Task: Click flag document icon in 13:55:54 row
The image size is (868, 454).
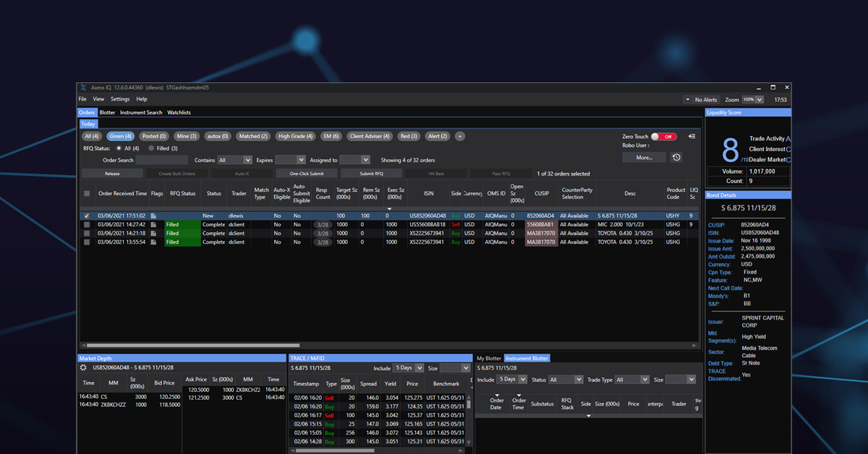Action: (153, 242)
